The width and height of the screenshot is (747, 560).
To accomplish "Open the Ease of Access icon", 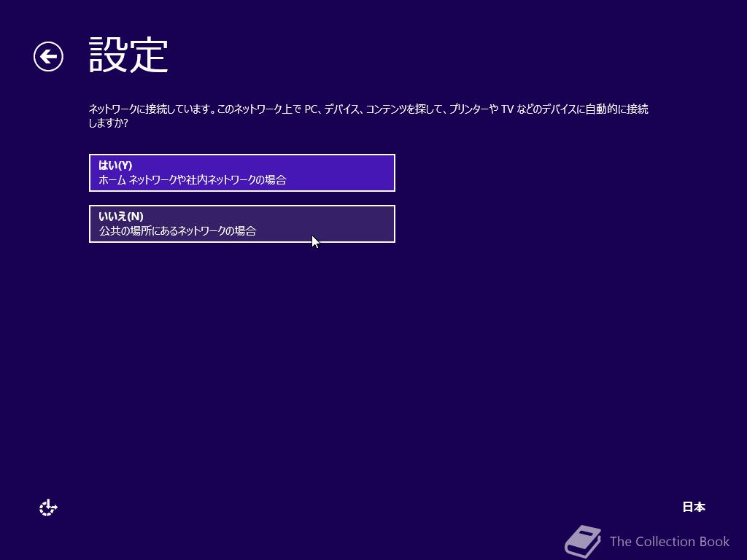I will 48,507.
